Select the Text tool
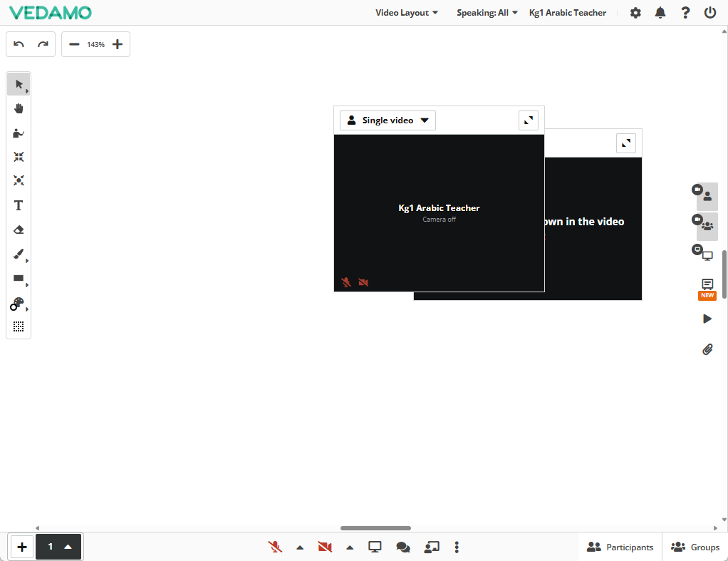Image resolution: width=728 pixels, height=561 pixels. (x=19, y=205)
